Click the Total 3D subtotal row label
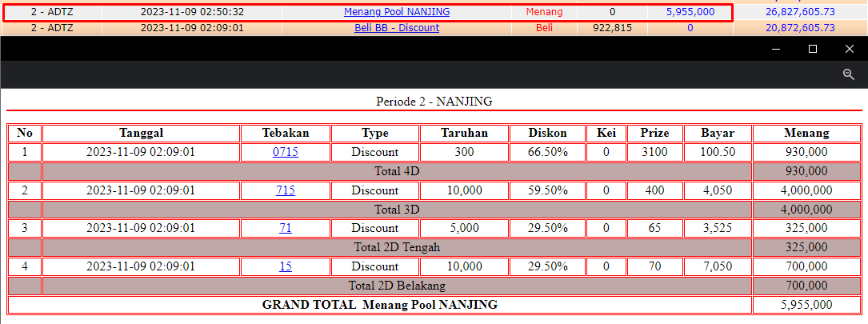The height and width of the screenshot is (324, 868). [397, 210]
